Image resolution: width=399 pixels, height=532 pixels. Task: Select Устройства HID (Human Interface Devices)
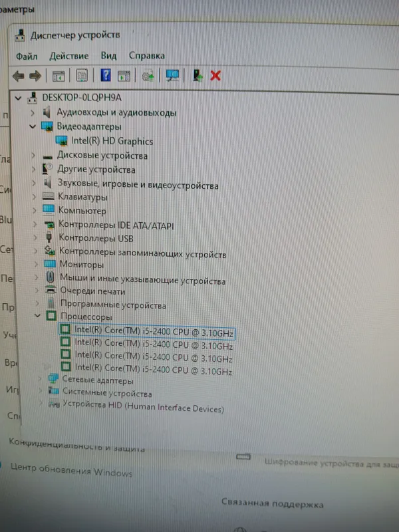(x=143, y=406)
